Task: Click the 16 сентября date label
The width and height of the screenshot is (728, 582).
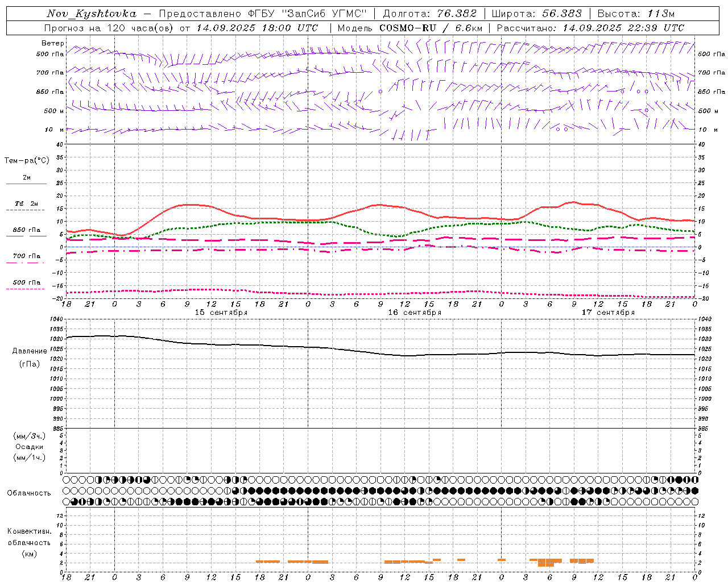Action: point(415,313)
